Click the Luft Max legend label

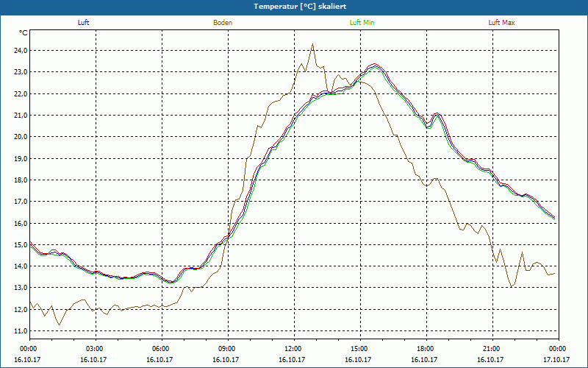pos(501,23)
